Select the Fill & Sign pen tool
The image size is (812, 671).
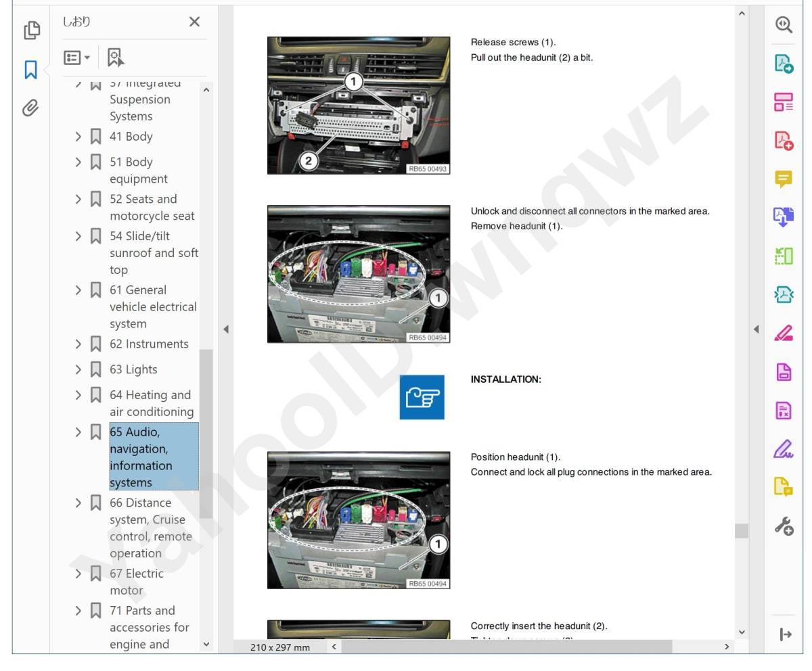[784, 448]
